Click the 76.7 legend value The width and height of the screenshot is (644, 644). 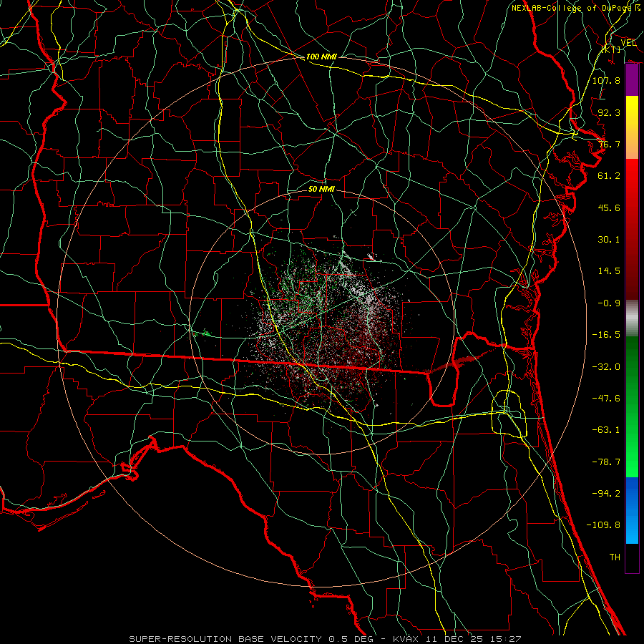609,144
